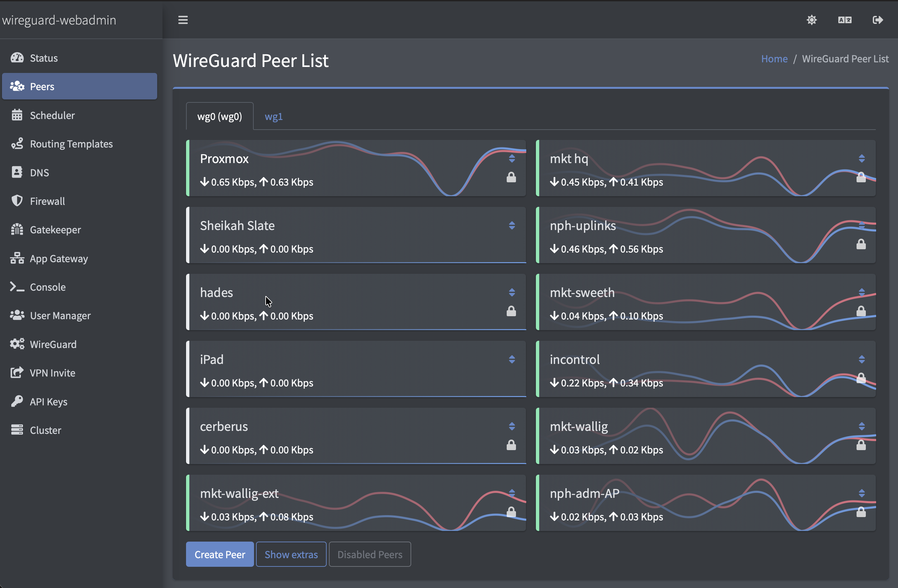The width and height of the screenshot is (898, 588).
Task: Toggle the sidebar with the hamburger icon
Action: pyautogui.click(x=183, y=20)
